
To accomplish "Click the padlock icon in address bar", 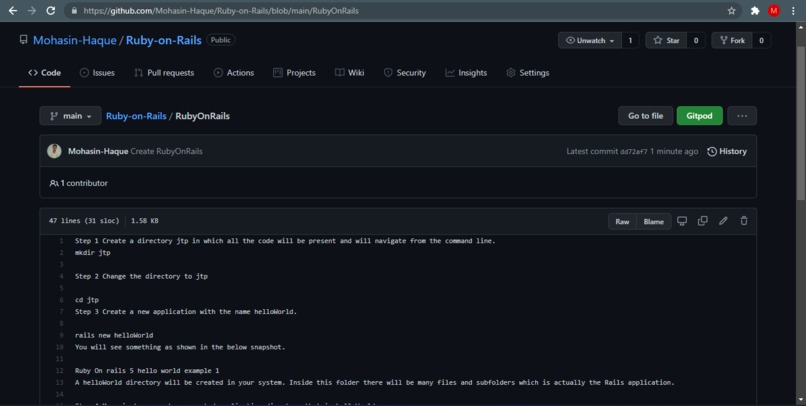I will pos(74,11).
